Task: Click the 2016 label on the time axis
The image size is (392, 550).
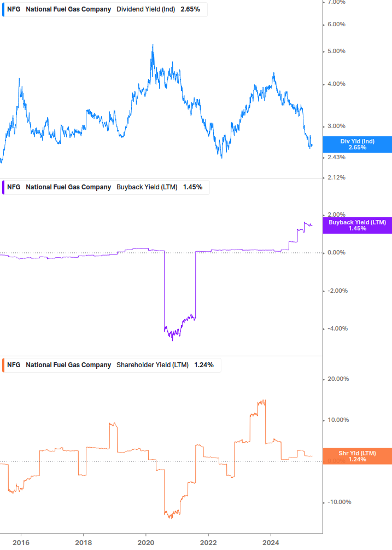Action: click(21, 543)
